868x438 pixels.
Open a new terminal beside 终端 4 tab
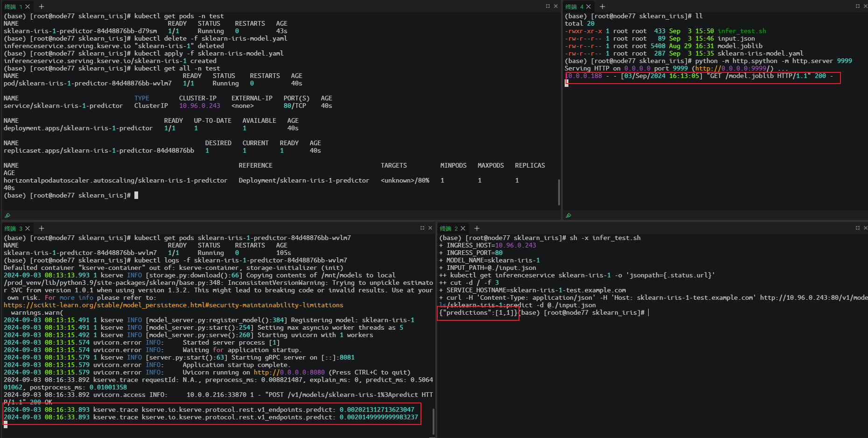[602, 7]
